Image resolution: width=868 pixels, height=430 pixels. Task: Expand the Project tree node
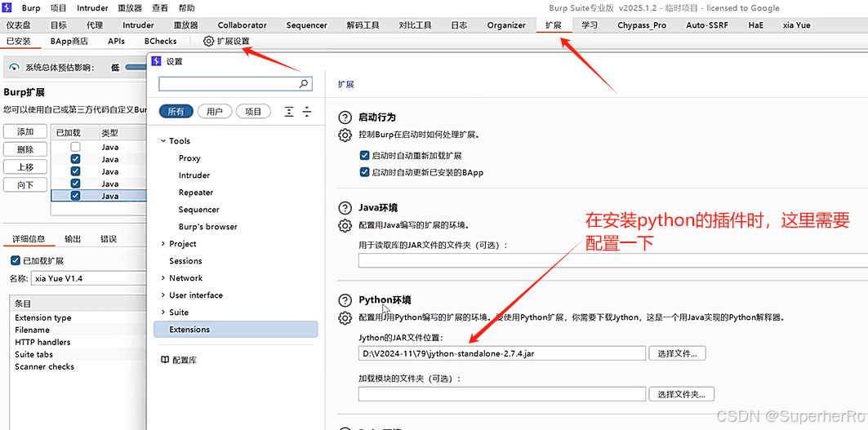coord(163,244)
